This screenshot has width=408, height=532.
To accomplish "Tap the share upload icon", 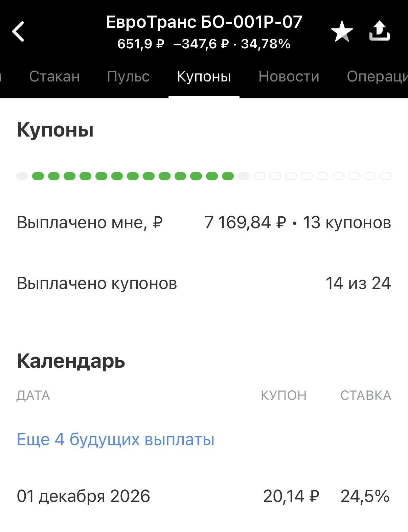I will coord(379,31).
